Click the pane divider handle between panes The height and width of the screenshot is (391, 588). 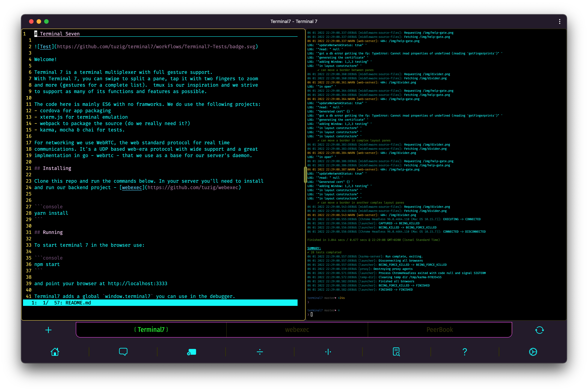[x=305, y=175]
